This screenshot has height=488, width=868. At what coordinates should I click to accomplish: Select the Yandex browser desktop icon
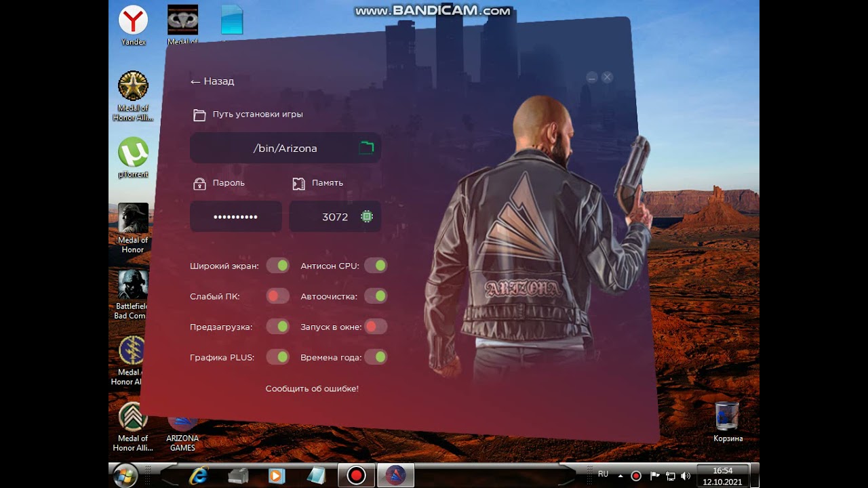click(134, 25)
